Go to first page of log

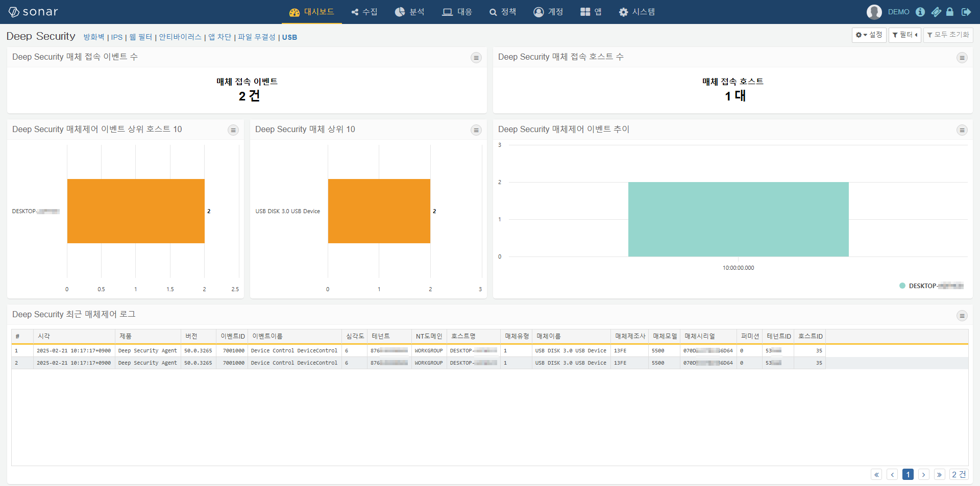876,474
